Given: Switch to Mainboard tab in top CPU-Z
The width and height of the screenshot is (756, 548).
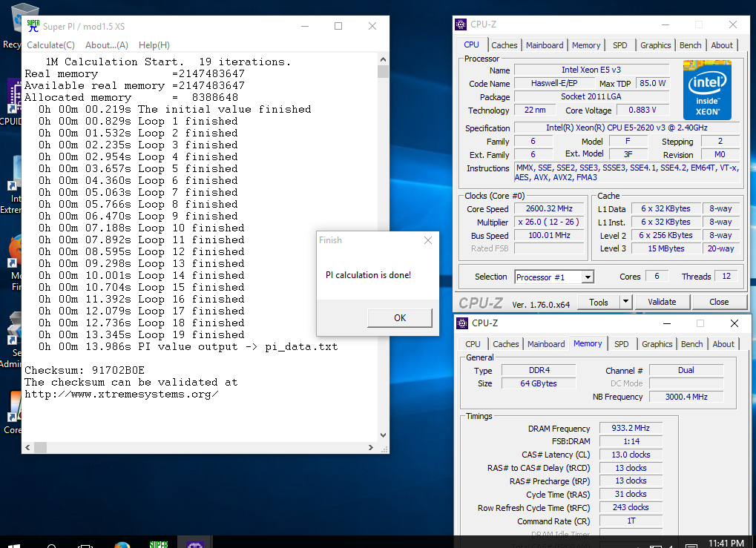Looking at the screenshot, I should pos(545,45).
